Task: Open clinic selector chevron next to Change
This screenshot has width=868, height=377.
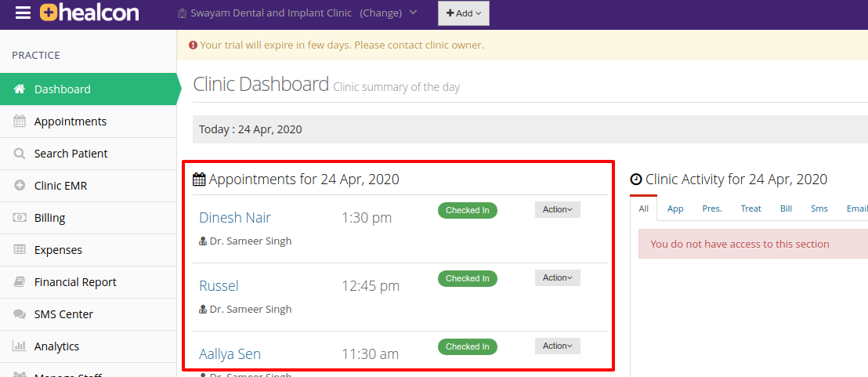Action: point(413,13)
